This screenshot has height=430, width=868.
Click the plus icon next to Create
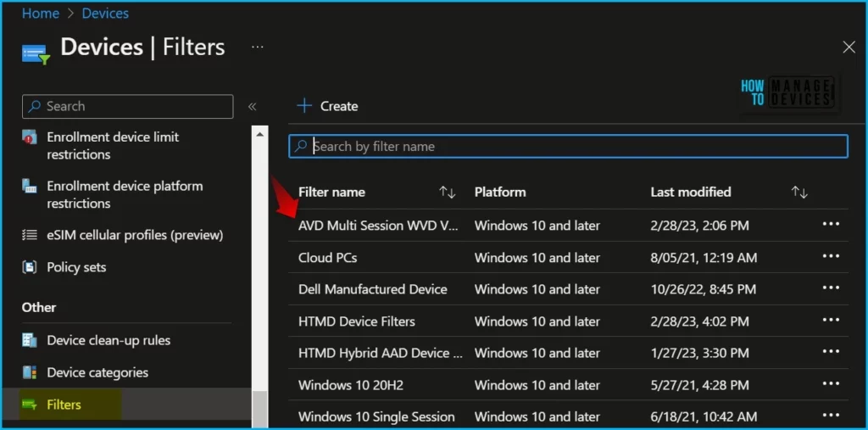pos(304,106)
